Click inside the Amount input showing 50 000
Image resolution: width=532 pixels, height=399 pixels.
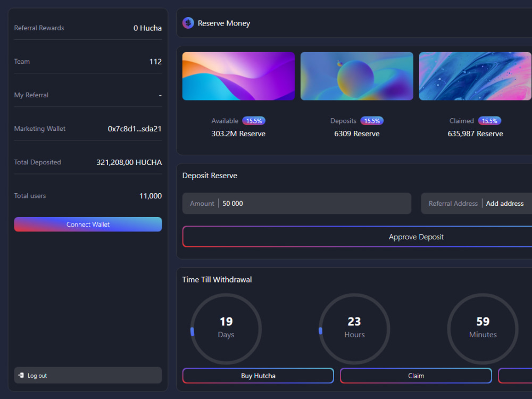point(296,203)
